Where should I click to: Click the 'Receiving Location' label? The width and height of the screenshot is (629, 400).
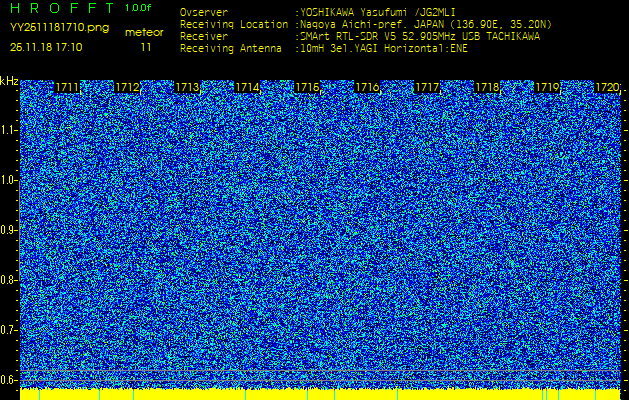[x=234, y=24]
